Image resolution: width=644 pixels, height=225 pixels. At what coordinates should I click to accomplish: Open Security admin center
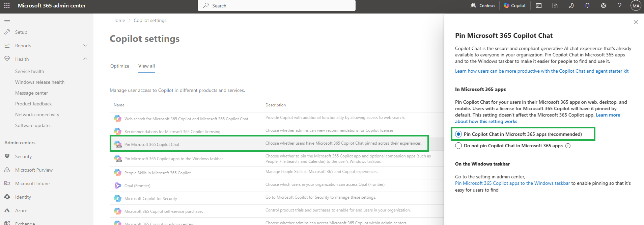(23, 156)
